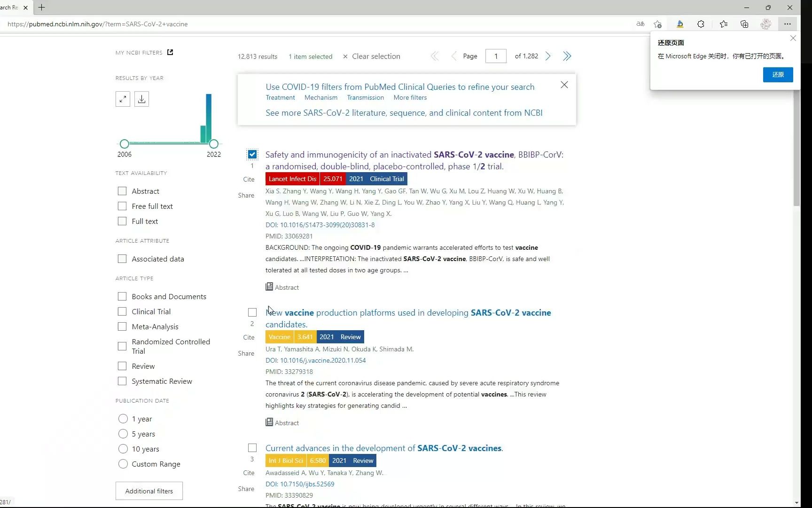Open See more SARS-CoV-2 literature NCBI link

tap(404, 113)
